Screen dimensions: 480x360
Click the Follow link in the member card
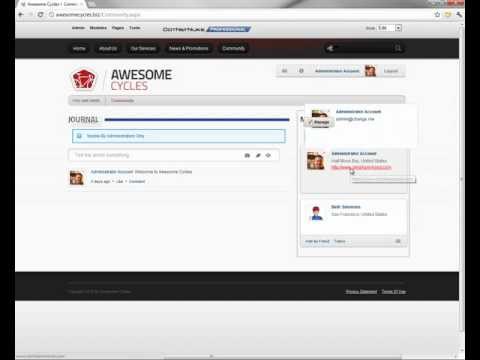[340, 241]
